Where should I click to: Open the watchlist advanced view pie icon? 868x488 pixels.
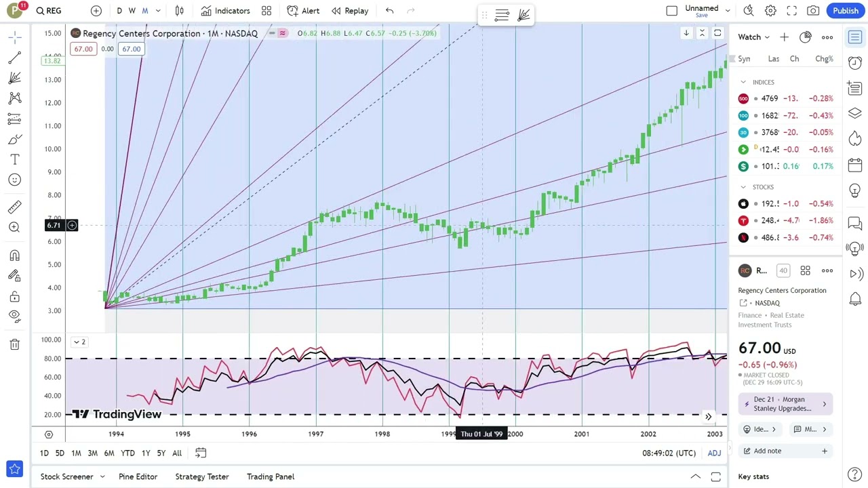(806, 37)
